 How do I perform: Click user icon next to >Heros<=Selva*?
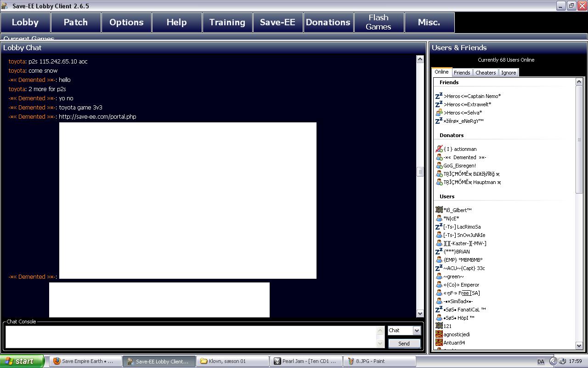[439, 113]
